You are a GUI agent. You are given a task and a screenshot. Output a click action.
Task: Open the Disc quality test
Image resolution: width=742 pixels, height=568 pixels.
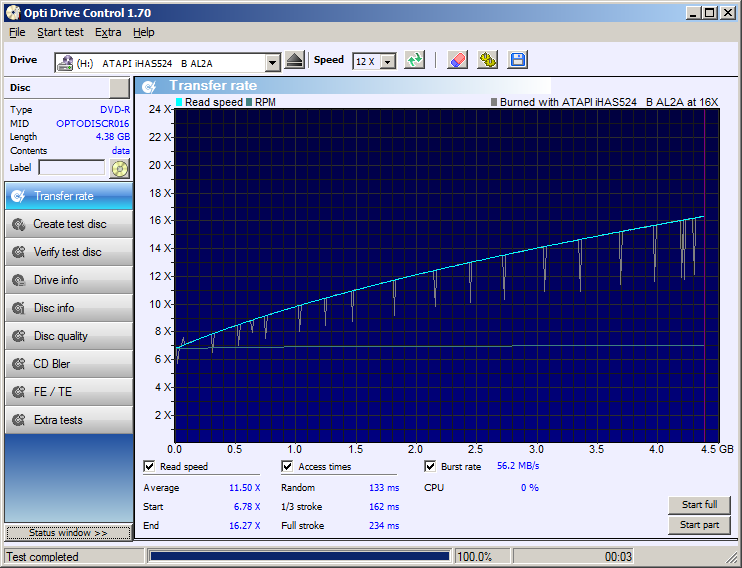point(69,336)
